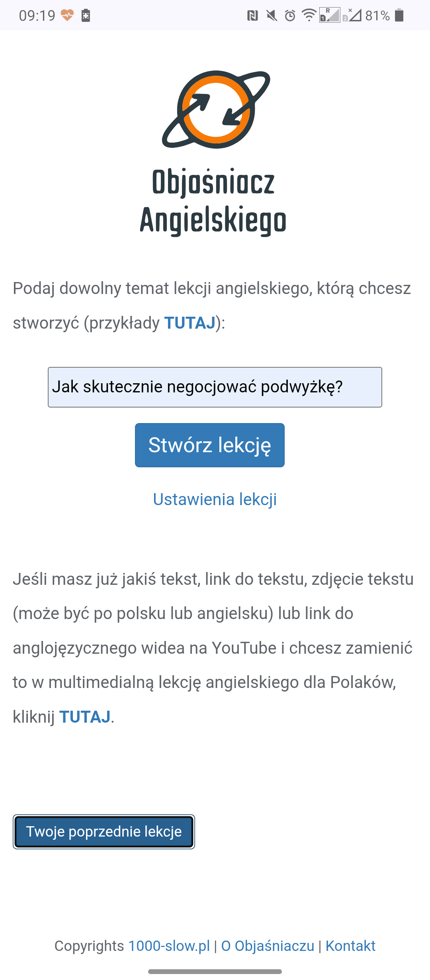Open the Kontakt page

click(350, 946)
